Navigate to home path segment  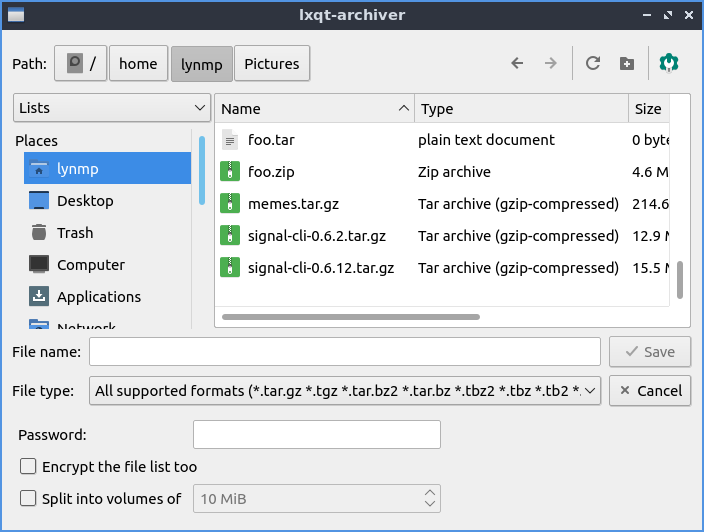coord(138,63)
